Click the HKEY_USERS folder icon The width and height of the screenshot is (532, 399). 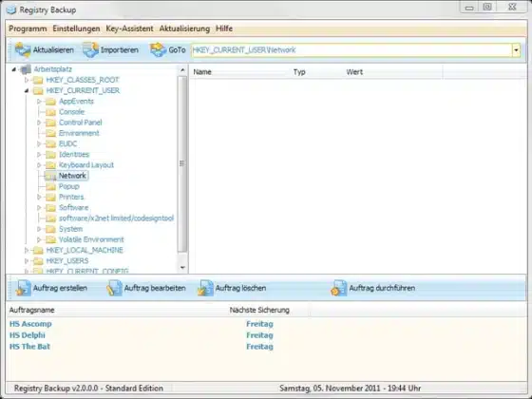(38, 261)
